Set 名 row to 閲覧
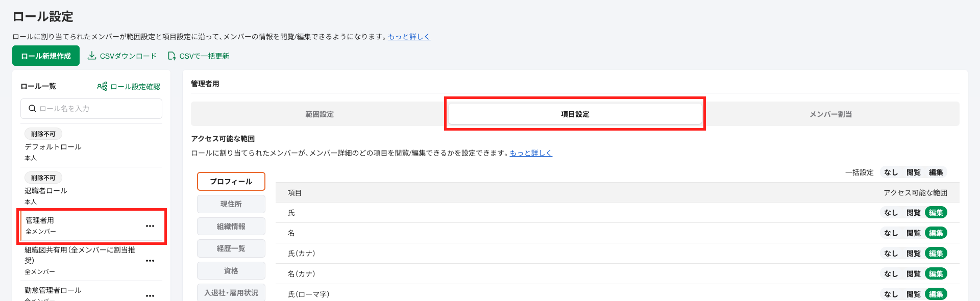 click(914, 233)
